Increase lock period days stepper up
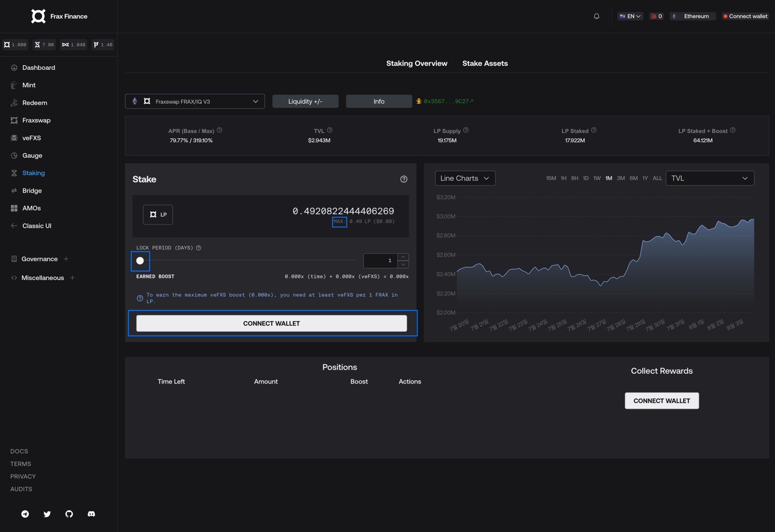Image resolution: width=775 pixels, height=532 pixels. coord(403,257)
